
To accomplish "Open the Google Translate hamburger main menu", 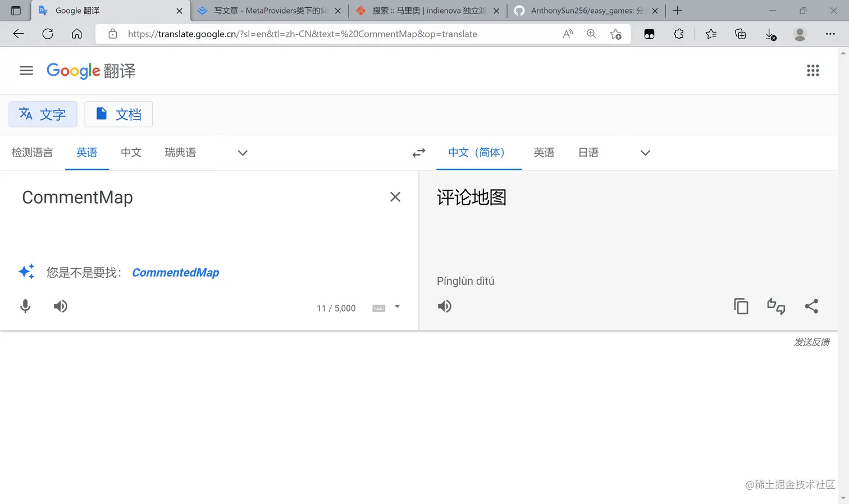I will click(x=26, y=71).
